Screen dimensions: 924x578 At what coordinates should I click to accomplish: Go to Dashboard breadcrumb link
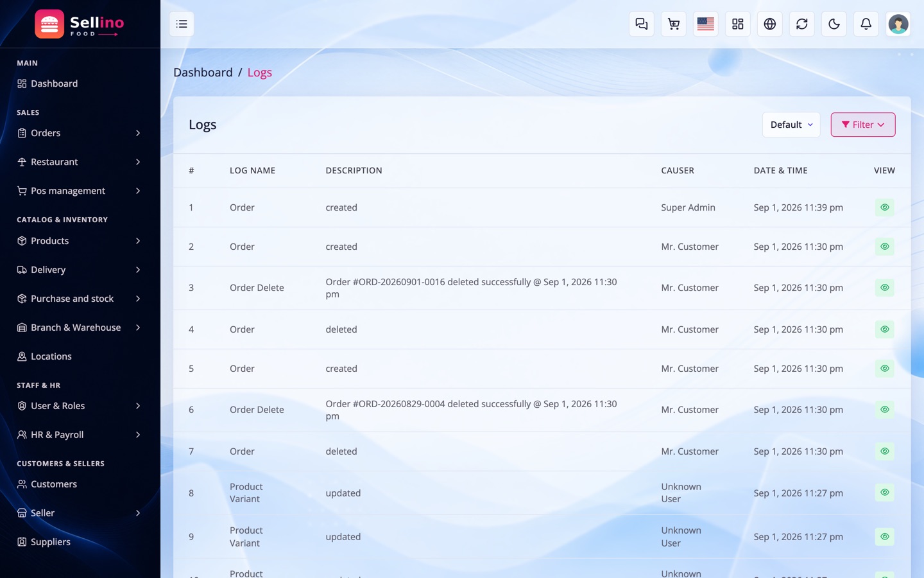[203, 73]
